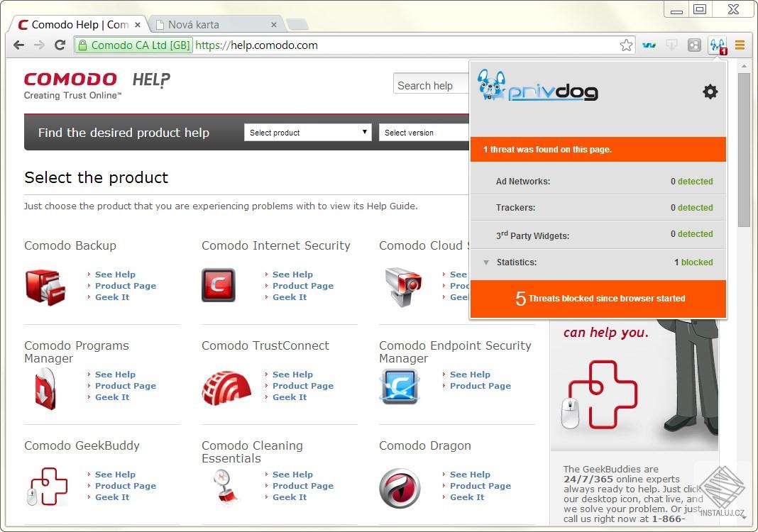Image resolution: width=758 pixels, height=532 pixels.
Task: Click Geek It under Comodo Dragon
Action: pyautogui.click(x=467, y=497)
